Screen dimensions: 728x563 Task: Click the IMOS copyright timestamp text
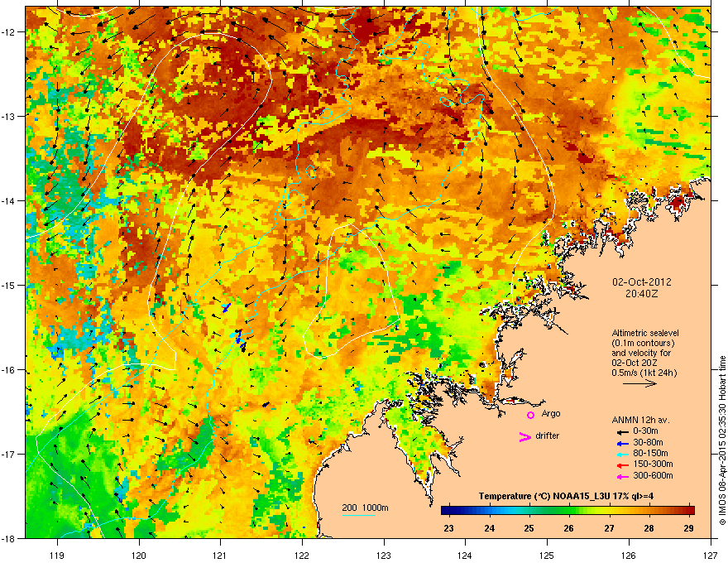pos(722,440)
